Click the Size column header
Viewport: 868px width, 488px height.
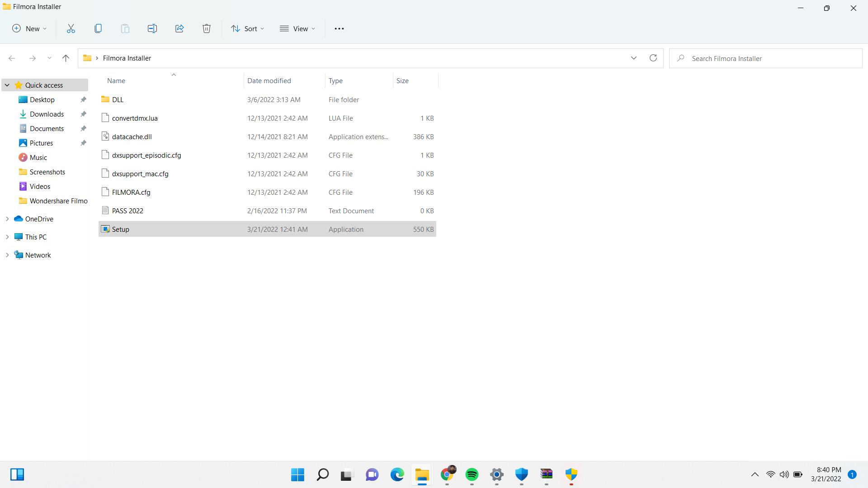point(402,81)
